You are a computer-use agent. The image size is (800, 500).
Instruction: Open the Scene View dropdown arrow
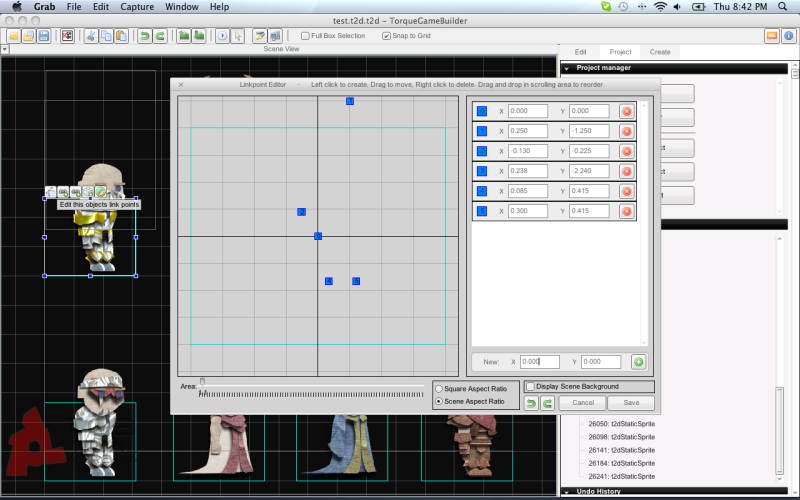click(5, 49)
